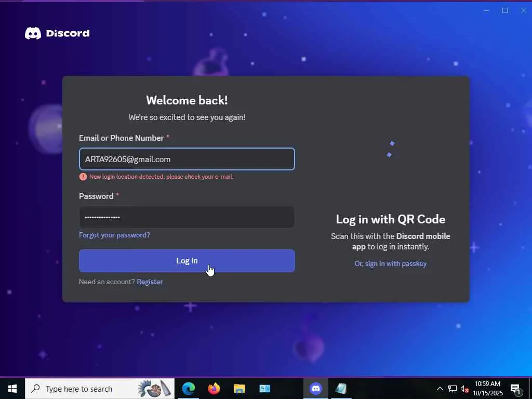Close the Discord window
The height and width of the screenshot is (399, 532).
524,10
